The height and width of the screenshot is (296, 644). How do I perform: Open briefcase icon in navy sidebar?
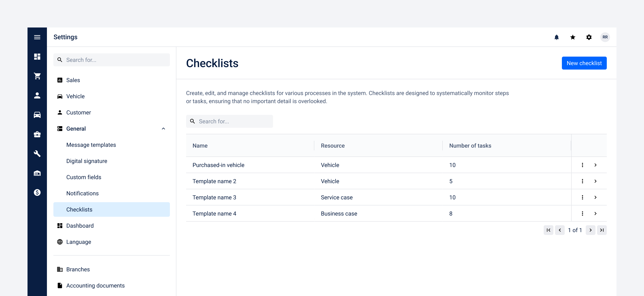(x=37, y=134)
